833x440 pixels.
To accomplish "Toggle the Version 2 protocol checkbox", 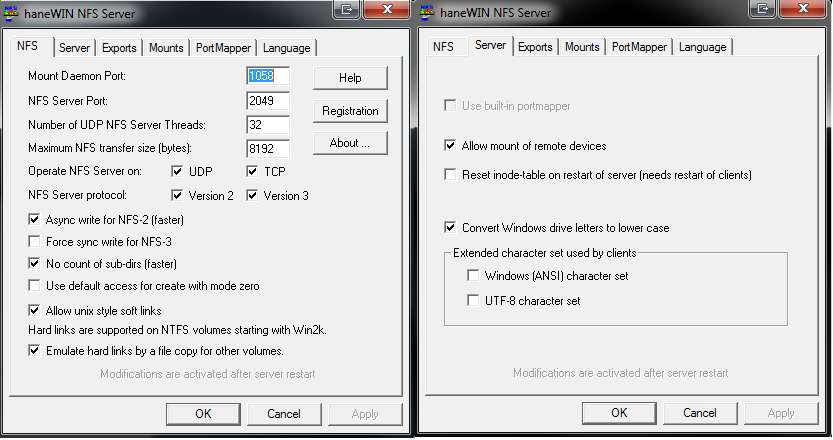I will 177,195.
